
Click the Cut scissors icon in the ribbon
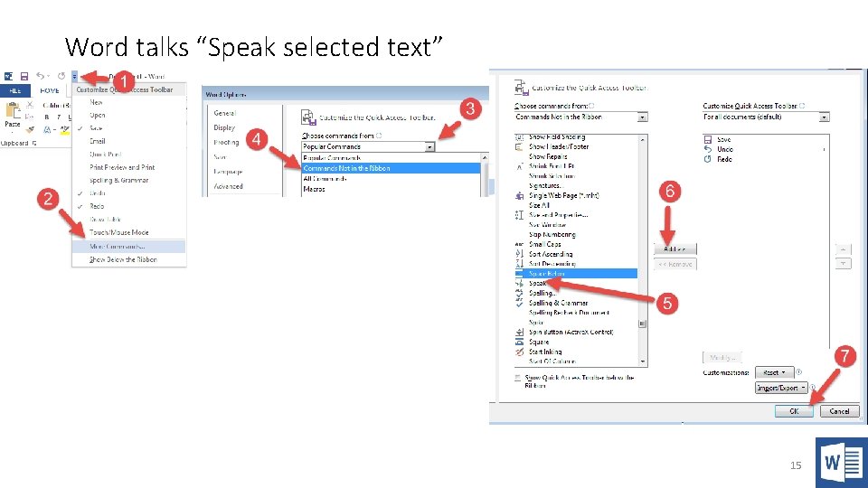tap(30, 104)
